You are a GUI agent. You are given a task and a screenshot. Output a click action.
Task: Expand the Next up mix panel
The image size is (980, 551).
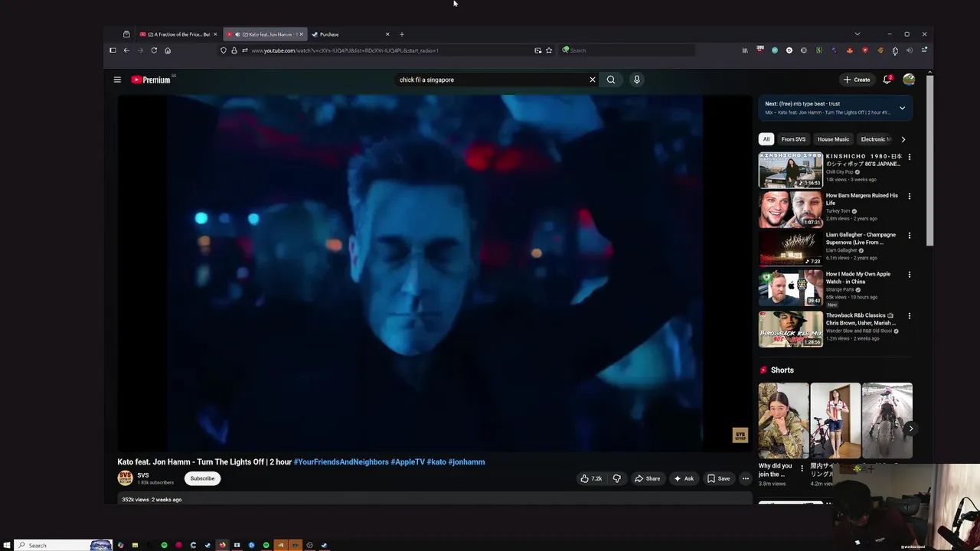tap(902, 108)
